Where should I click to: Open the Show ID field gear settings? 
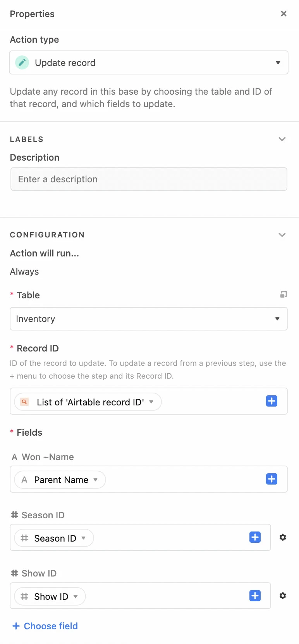283,596
